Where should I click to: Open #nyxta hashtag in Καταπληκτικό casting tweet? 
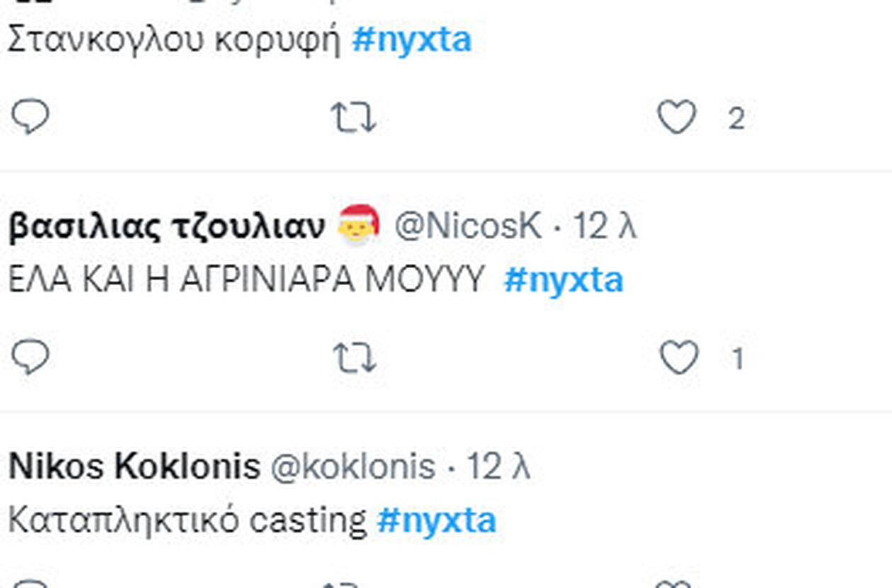(437, 521)
